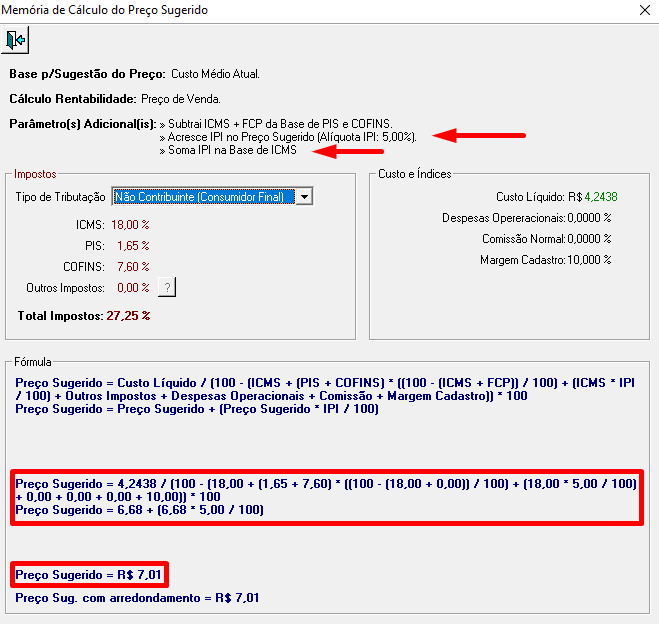Click the 'Impostos' group title
This screenshot has width=659, height=624.
click(35, 174)
